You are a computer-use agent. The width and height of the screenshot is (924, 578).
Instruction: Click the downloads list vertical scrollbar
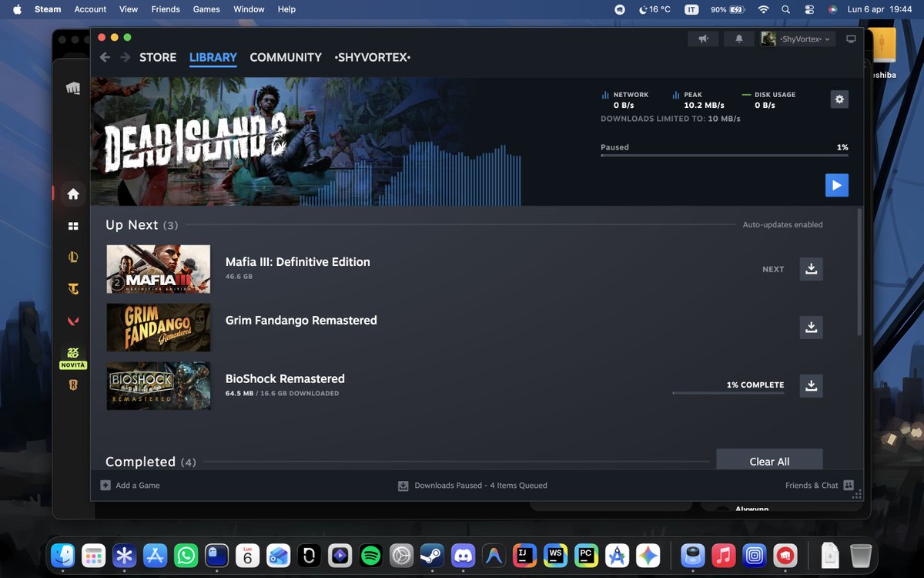(x=859, y=271)
